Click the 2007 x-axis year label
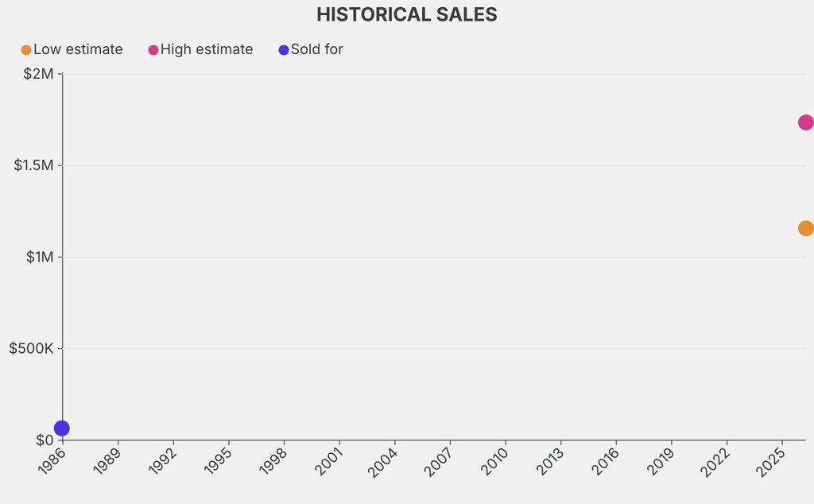Image resolution: width=814 pixels, height=504 pixels. pos(440,461)
